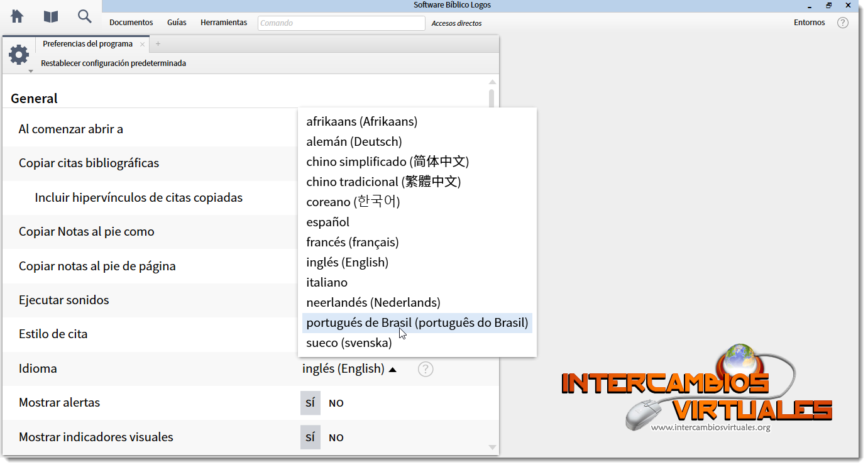
Task: Click the preferences scrollbar up arrow
Action: click(x=492, y=82)
